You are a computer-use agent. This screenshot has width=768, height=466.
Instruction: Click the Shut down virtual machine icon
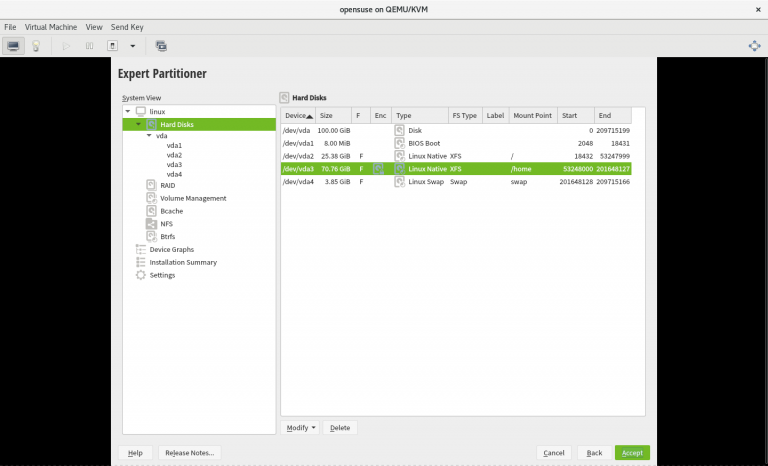[x=112, y=46]
